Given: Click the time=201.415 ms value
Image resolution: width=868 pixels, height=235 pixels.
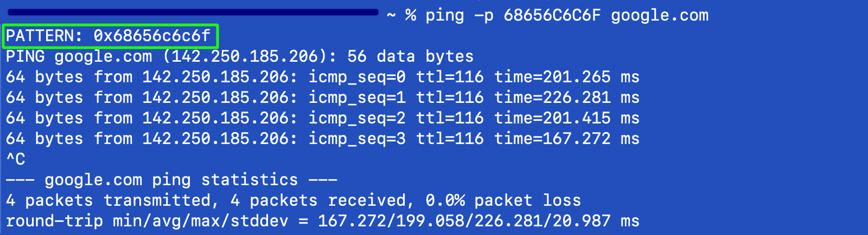Looking at the screenshot, I should click(566, 119).
